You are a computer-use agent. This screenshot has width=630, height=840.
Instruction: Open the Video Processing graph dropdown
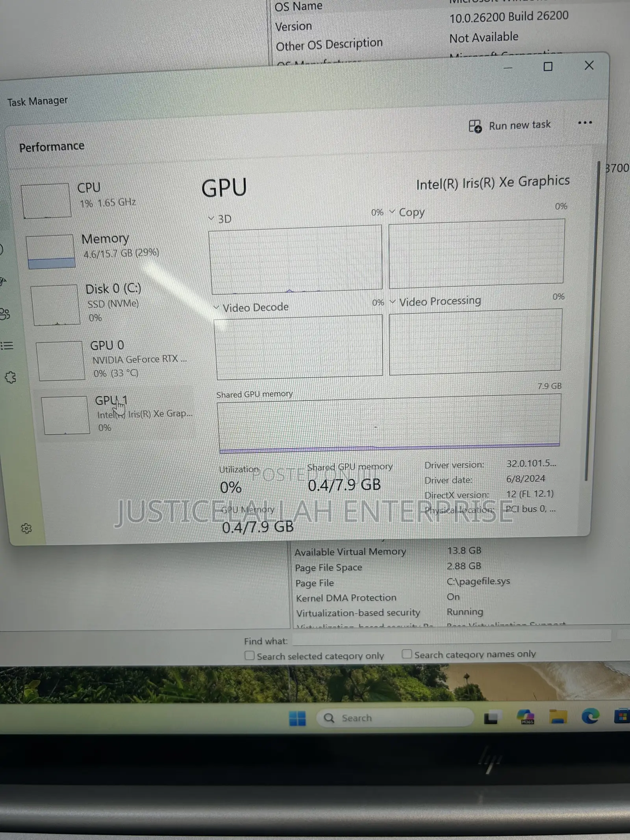393,302
